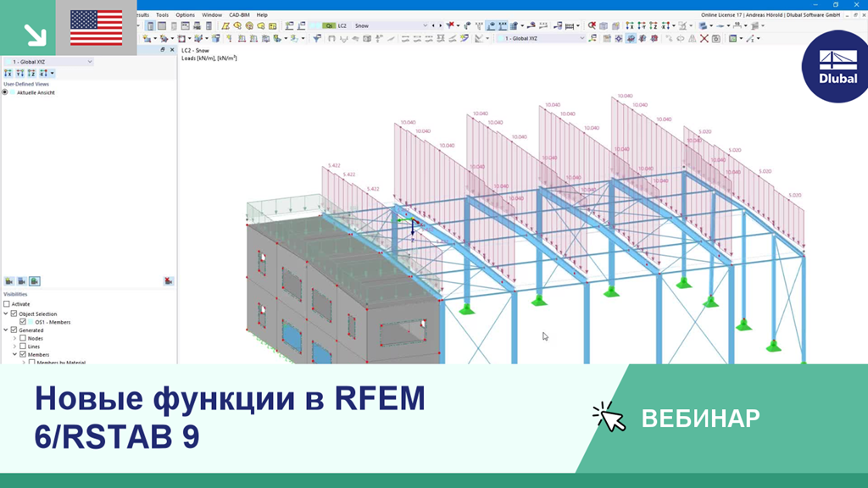Click the new view button at panel bottom
Image resolution: width=868 pixels, height=488 pixels.
[10, 281]
